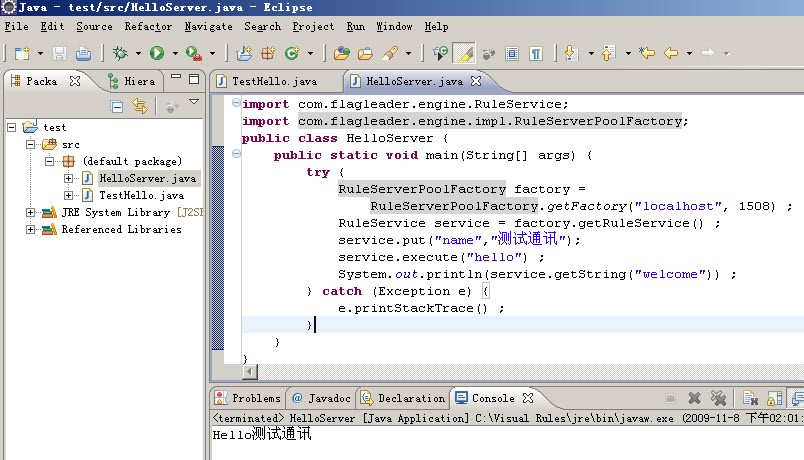Toggle Mark Occurrences highlighter icon
Viewport: 804px width, 460px height.
coord(465,53)
